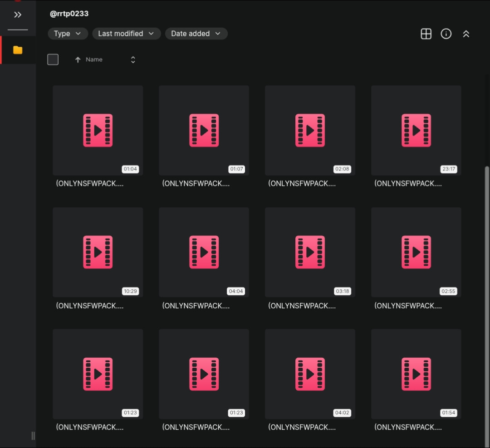Click the video file icon with duration 23:17
Image resolution: width=490 pixels, height=448 pixels.
pyautogui.click(x=416, y=130)
